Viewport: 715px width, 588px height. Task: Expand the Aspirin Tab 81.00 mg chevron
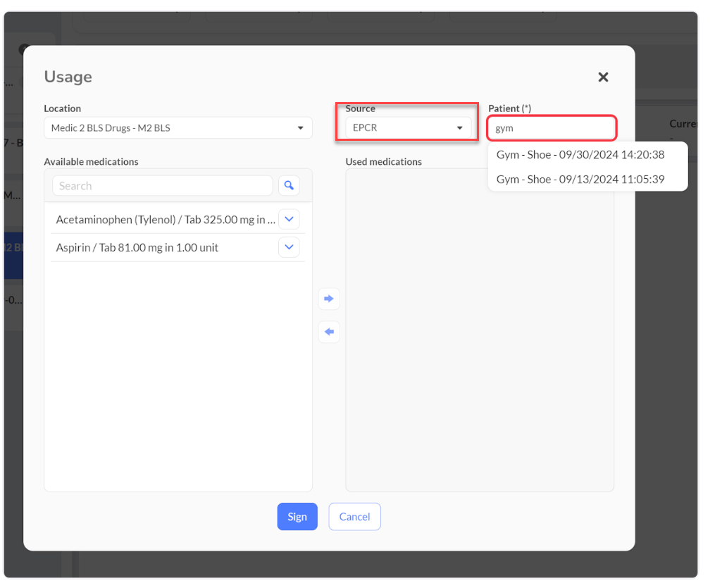coord(289,247)
